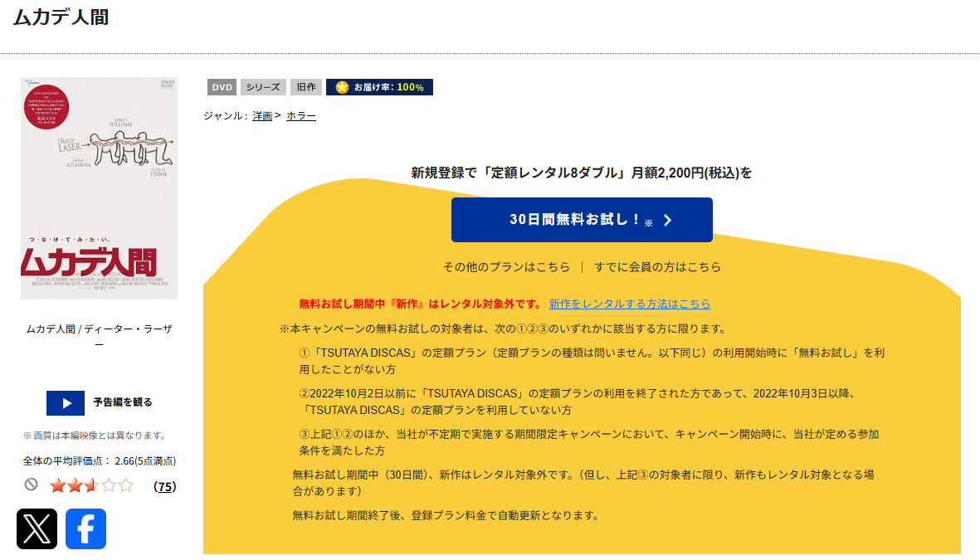Image resolution: width=980 pixels, height=560 pixels.
Task: Rate the movie with the third star
Action: point(92,485)
